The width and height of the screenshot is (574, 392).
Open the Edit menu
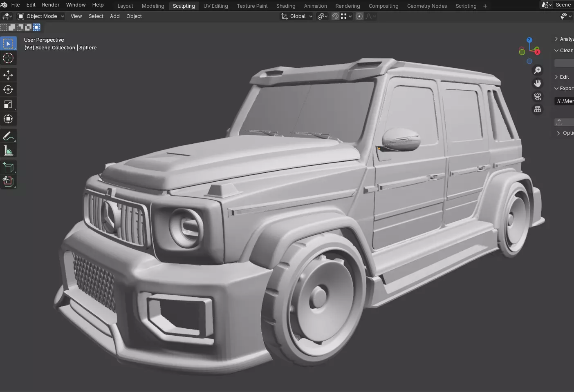31,5
